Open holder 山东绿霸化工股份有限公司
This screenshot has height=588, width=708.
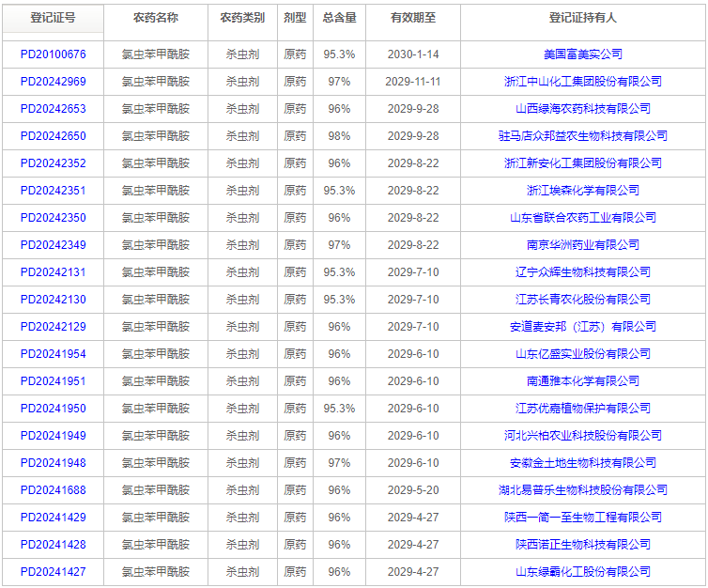click(x=583, y=572)
